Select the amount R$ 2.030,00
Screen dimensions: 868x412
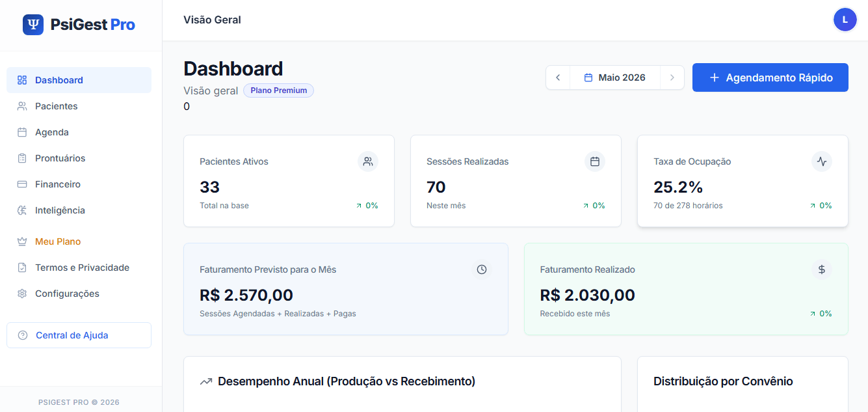point(587,295)
